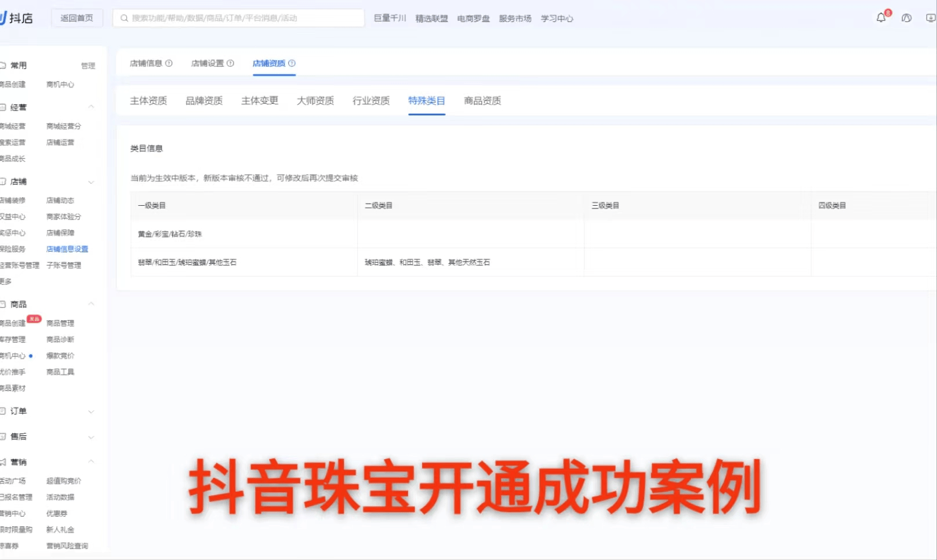Viewport: 937px width, 560px height.
Task: Open 巨量千川 in the top nav
Action: pos(390,19)
